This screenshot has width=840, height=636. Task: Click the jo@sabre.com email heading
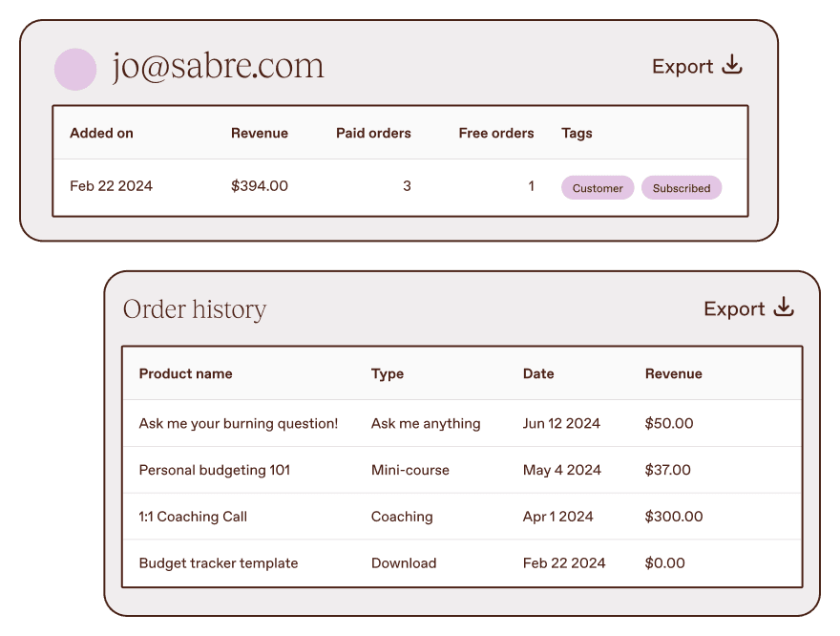pyautogui.click(x=218, y=67)
